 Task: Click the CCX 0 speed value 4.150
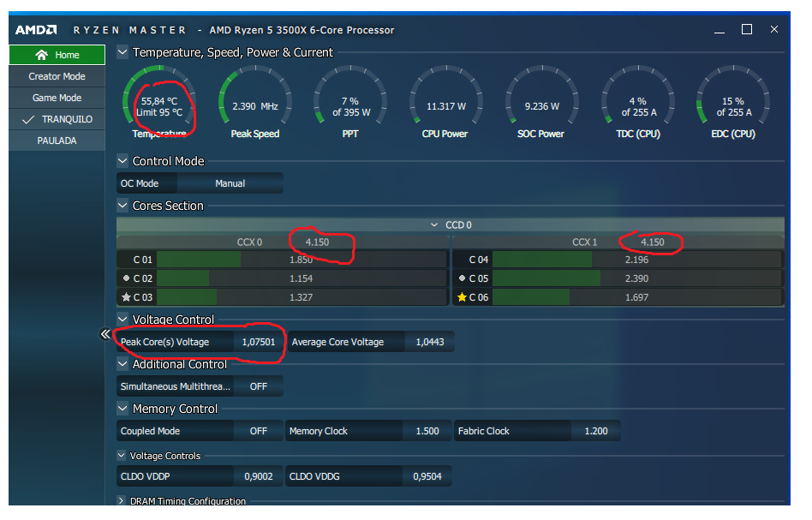point(317,242)
